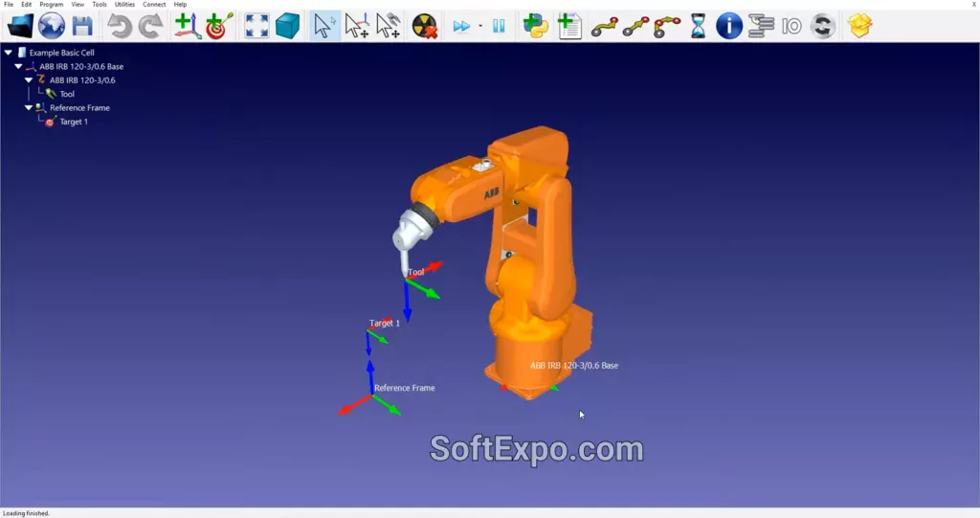980x518 pixels.
Task: Pause the simulation
Action: pos(499,26)
